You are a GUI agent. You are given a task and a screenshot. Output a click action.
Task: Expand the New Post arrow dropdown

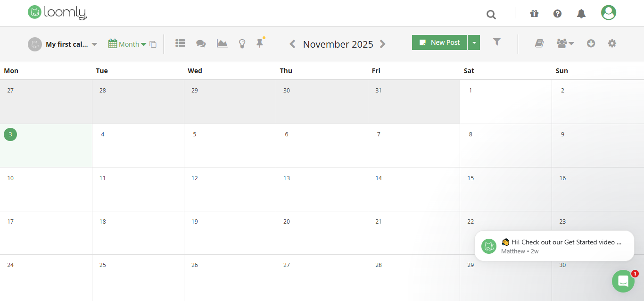[474, 42]
